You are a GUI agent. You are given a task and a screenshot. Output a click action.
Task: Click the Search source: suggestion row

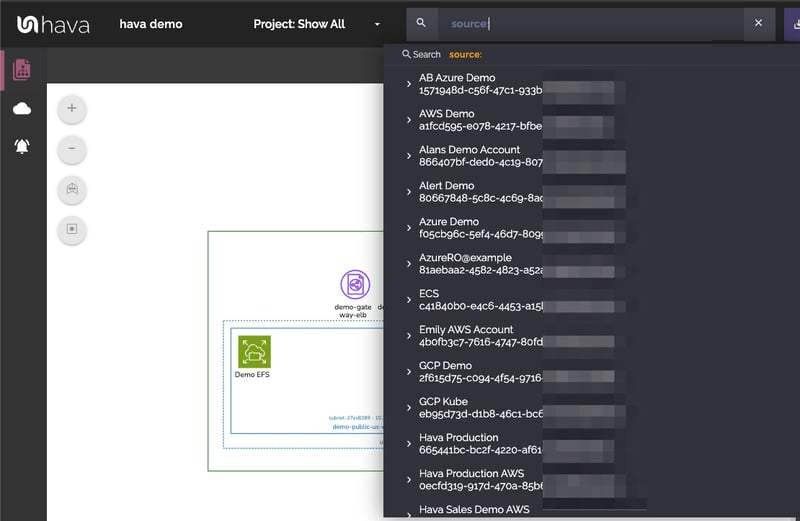[592, 55]
